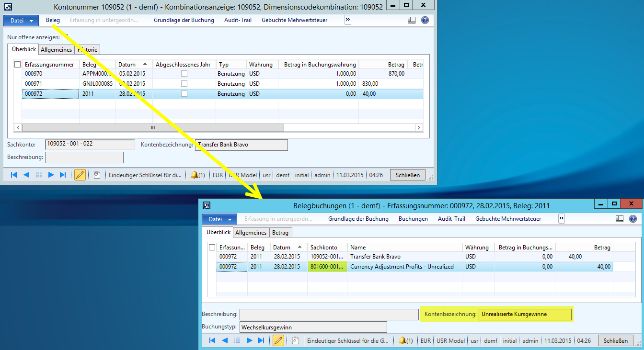The width and height of the screenshot is (644, 350).
Task: Switch to Allgemeines tab in Kontonummer window
Action: click(x=56, y=50)
